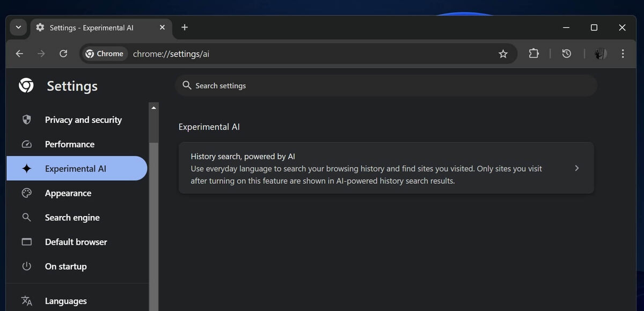The width and height of the screenshot is (644, 311).
Task: Open the history clock icon in toolbar
Action: (x=566, y=54)
